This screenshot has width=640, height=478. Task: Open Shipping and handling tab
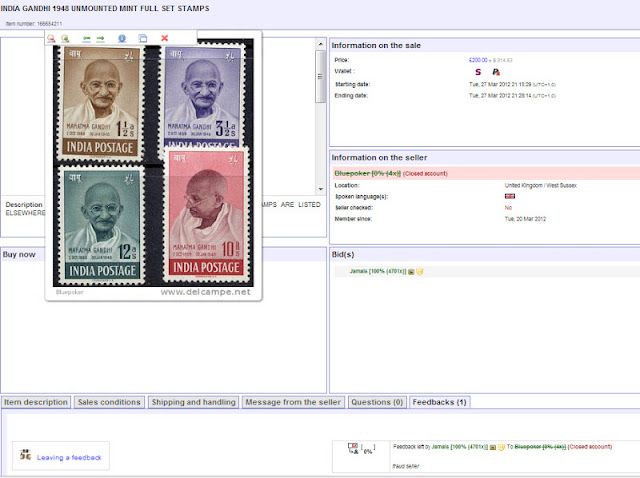pos(193,402)
